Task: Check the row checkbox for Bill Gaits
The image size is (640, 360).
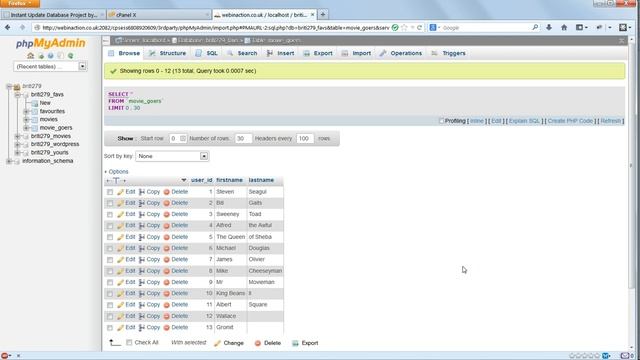Action: [110, 203]
